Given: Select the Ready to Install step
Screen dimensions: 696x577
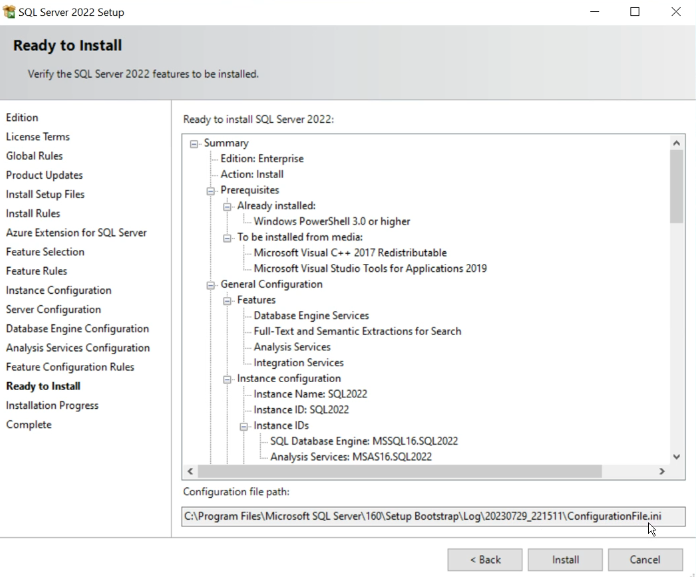Looking at the screenshot, I should [43, 386].
